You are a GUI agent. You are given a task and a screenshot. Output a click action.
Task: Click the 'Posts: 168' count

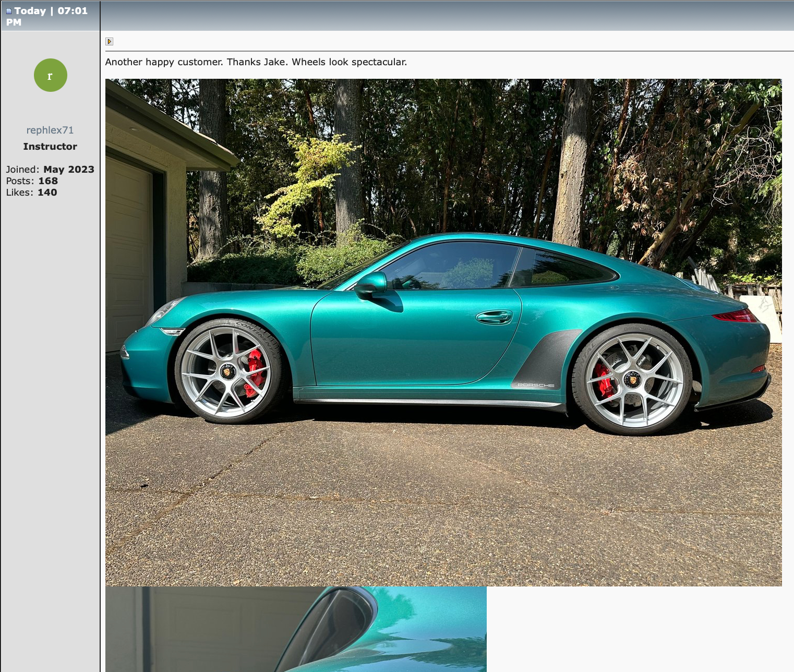pos(32,181)
